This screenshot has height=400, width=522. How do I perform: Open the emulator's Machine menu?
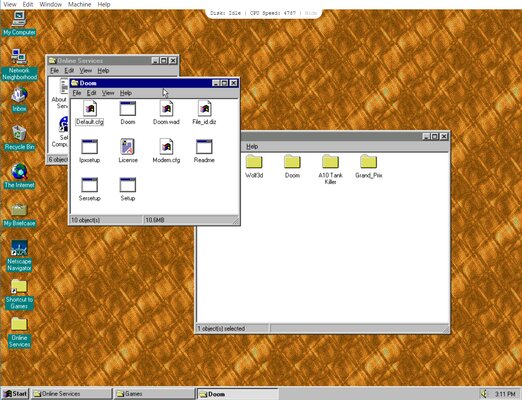pos(79,4)
